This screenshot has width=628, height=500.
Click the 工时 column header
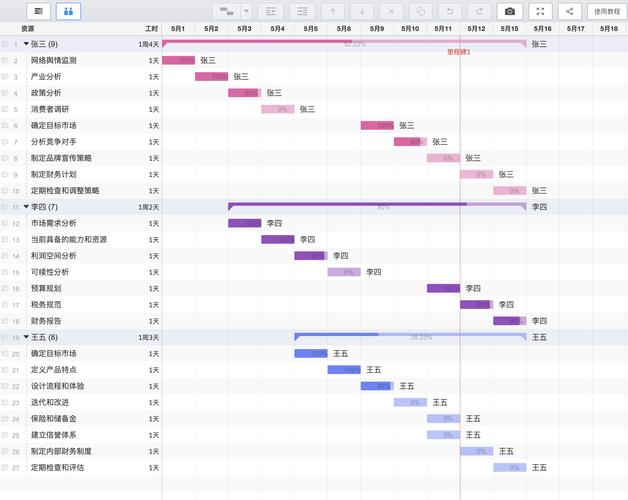(x=151, y=29)
